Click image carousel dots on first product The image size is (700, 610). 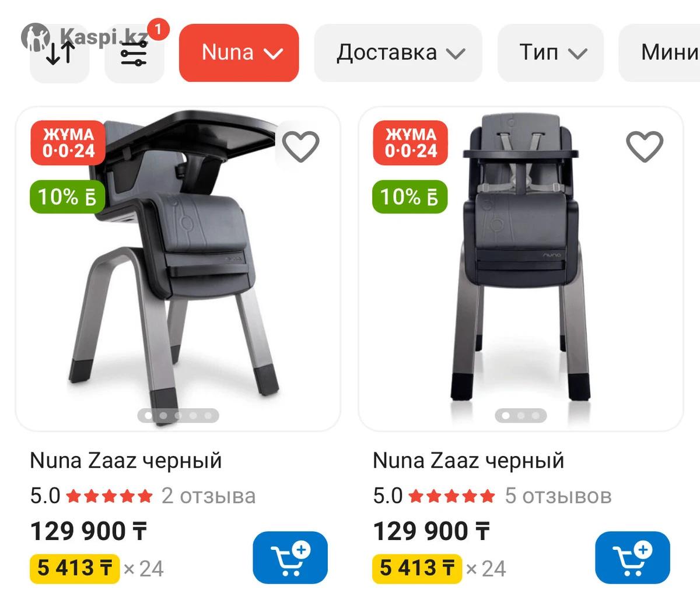click(178, 416)
